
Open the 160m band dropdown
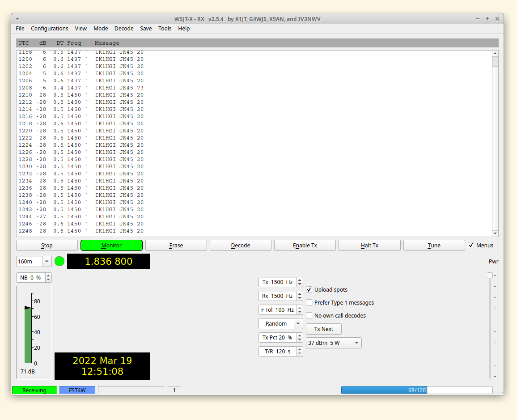(x=47, y=261)
